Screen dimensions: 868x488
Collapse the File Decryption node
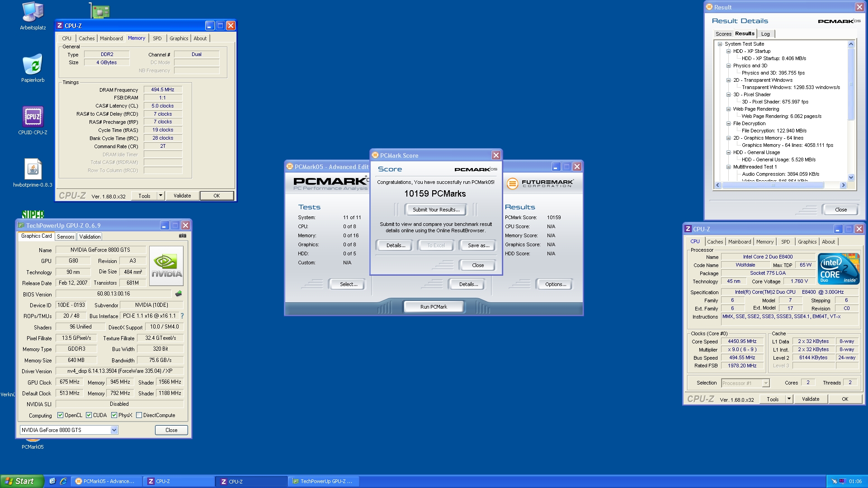(x=728, y=124)
